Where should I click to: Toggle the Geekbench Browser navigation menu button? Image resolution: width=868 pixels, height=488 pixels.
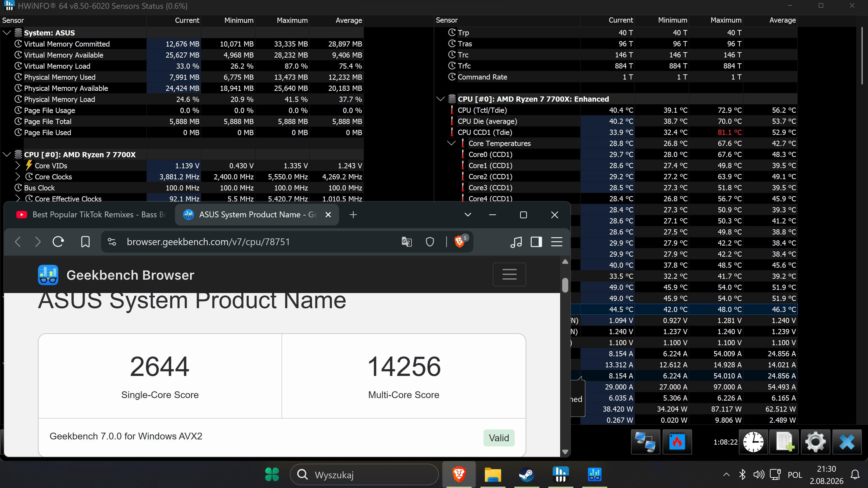[509, 274]
